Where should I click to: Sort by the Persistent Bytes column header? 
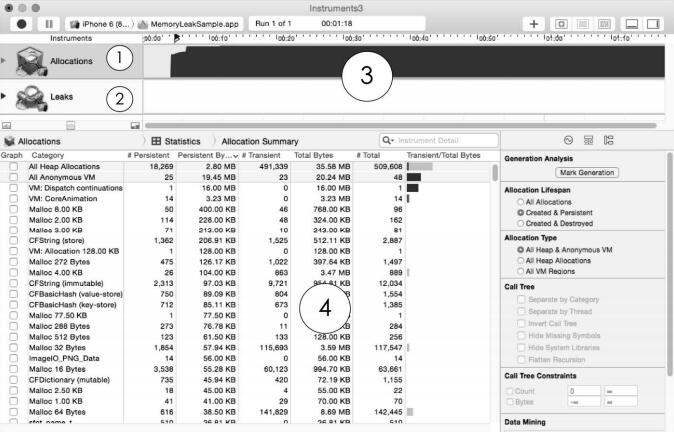206,155
